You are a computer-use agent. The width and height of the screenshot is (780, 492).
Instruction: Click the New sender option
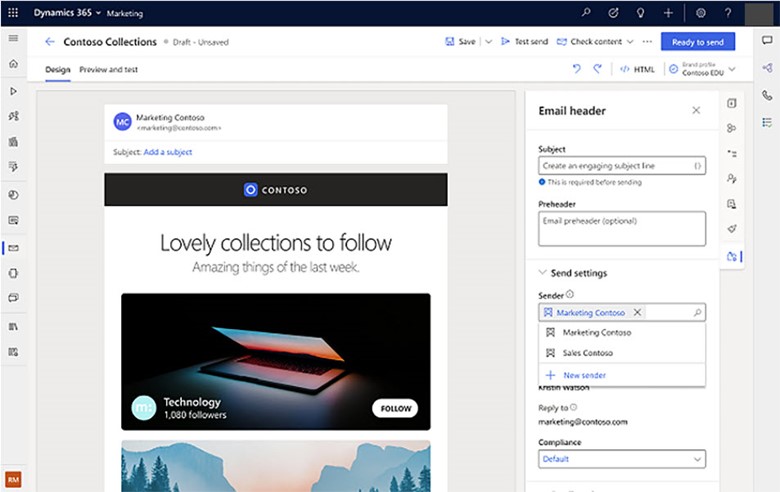tap(583, 375)
